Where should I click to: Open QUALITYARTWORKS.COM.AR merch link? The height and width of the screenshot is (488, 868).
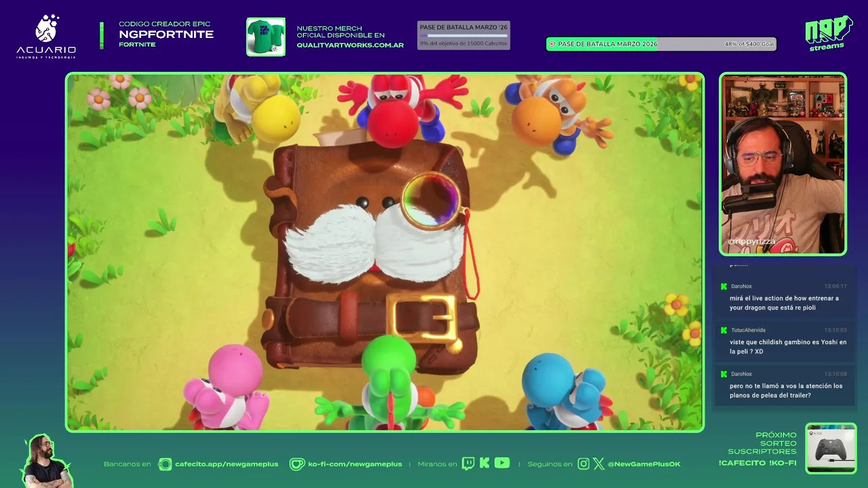coord(350,45)
